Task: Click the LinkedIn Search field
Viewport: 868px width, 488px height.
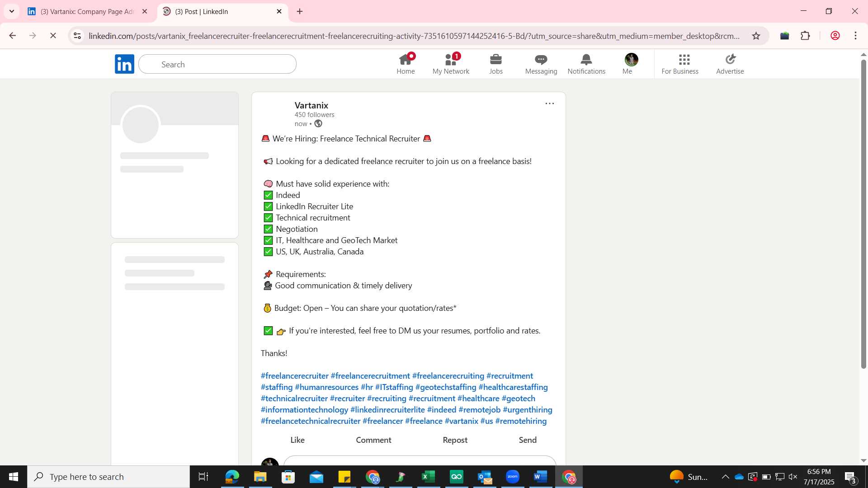Action: (217, 64)
